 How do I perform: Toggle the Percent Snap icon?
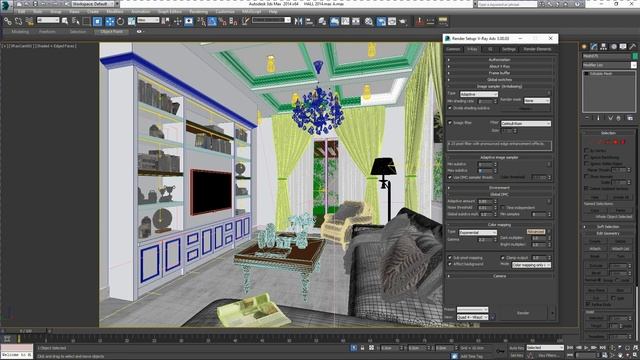(x=223, y=21)
